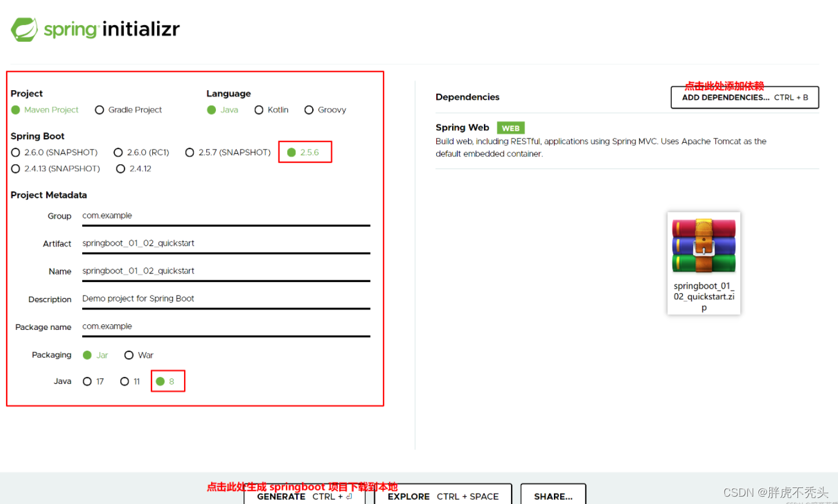This screenshot has height=504, width=838.
Task: Select Spring Boot version 2.5.6
Action: (x=303, y=152)
